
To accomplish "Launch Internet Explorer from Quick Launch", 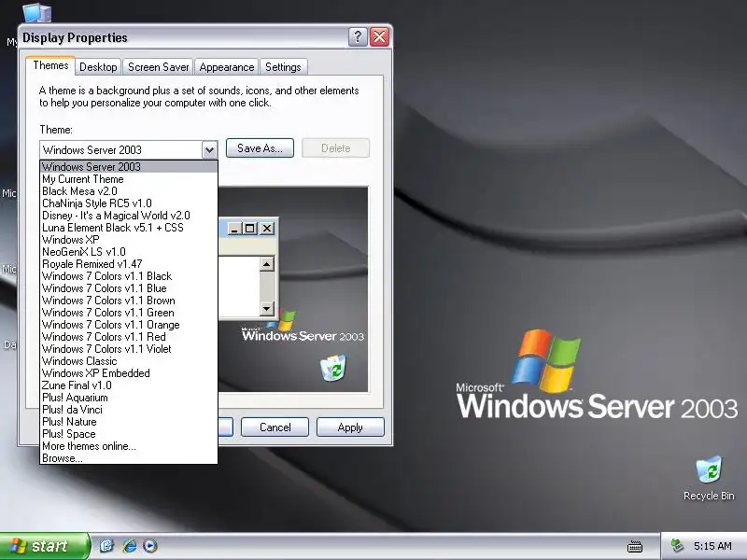I will pyautogui.click(x=129, y=546).
